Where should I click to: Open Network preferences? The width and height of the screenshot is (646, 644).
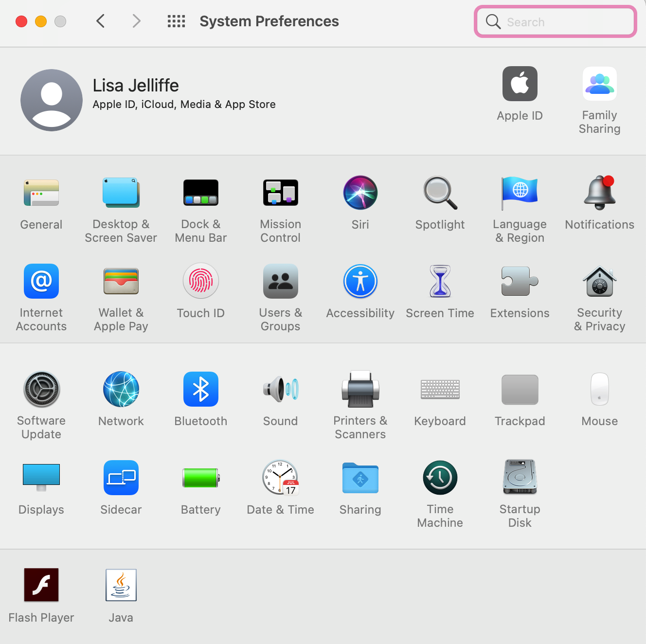coord(121,389)
